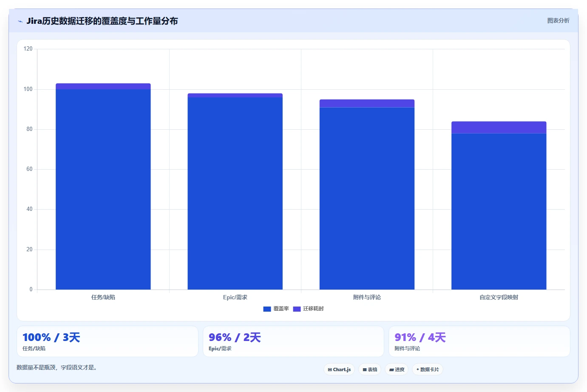Click the 60 y-axis tick label
587x392 pixels.
(x=29, y=169)
